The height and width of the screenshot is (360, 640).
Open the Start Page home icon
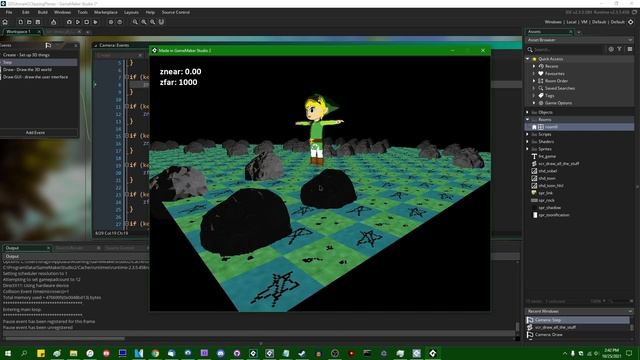click(x=5, y=22)
